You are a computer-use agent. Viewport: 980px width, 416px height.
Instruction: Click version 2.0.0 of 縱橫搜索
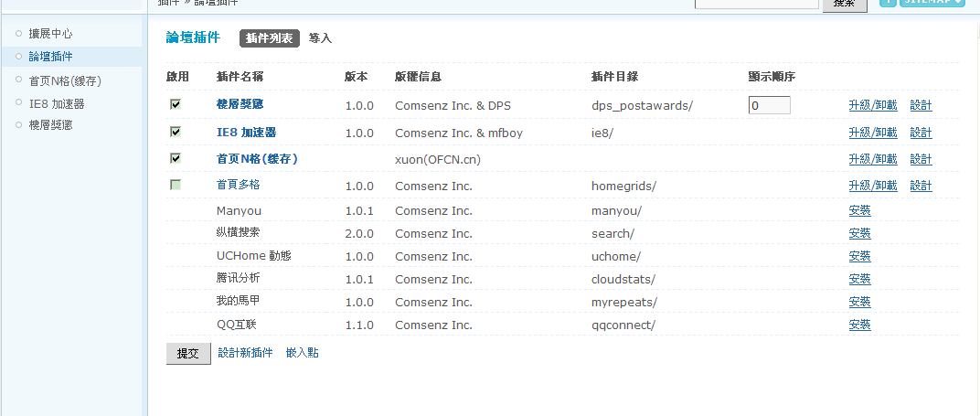click(359, 234)
